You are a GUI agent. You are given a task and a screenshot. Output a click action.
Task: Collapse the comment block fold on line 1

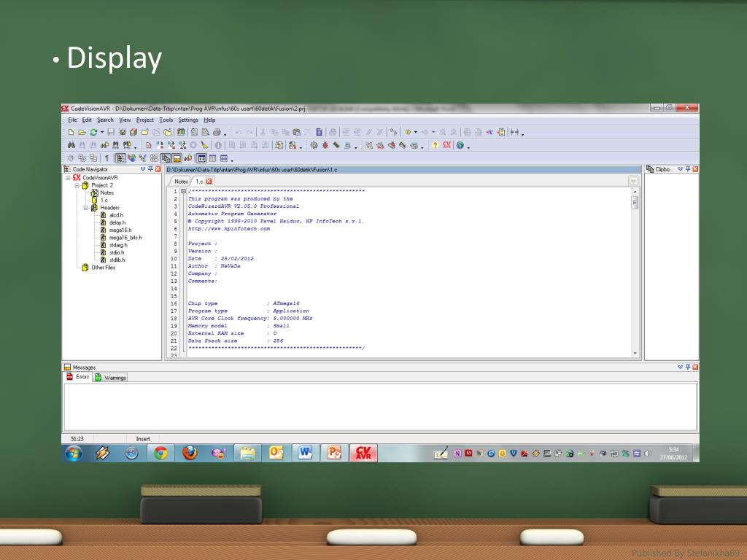(183, 192)
